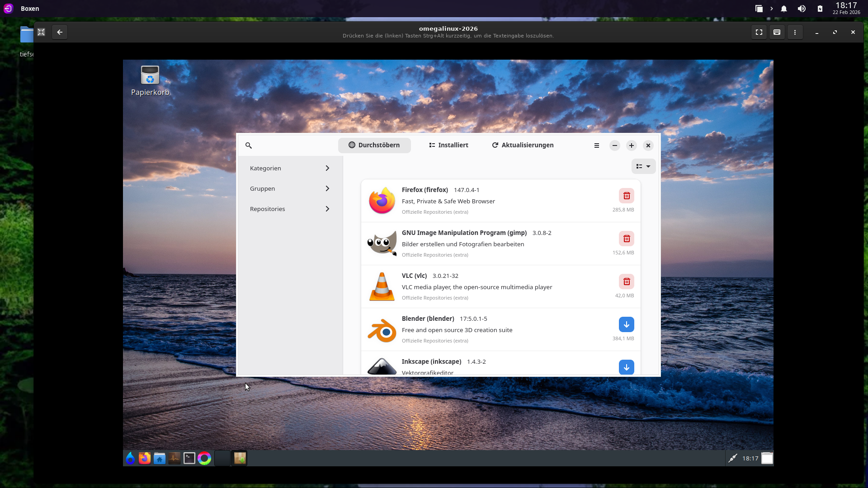Image resolution: width=868 pixels, height=488 pixels.
Task: Switch to the Installiert tab
Action: tap(448, 145)
